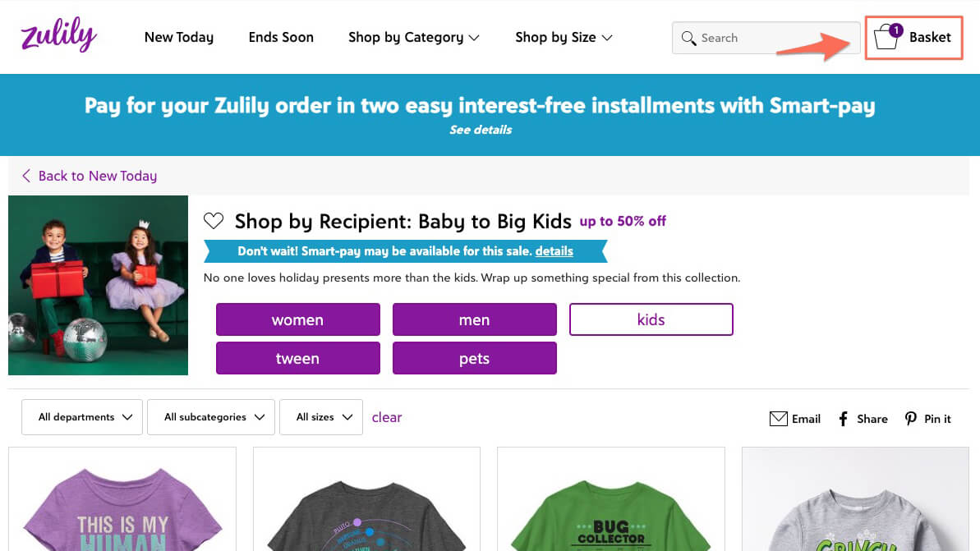
Task: Select the women recipient filter
Action: click(297, 319)
